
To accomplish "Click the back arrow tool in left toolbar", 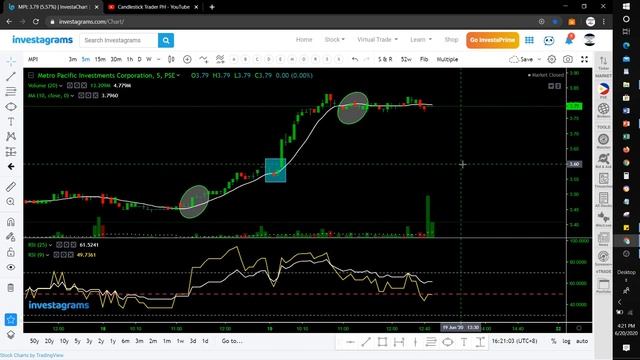I will [11, 167].
